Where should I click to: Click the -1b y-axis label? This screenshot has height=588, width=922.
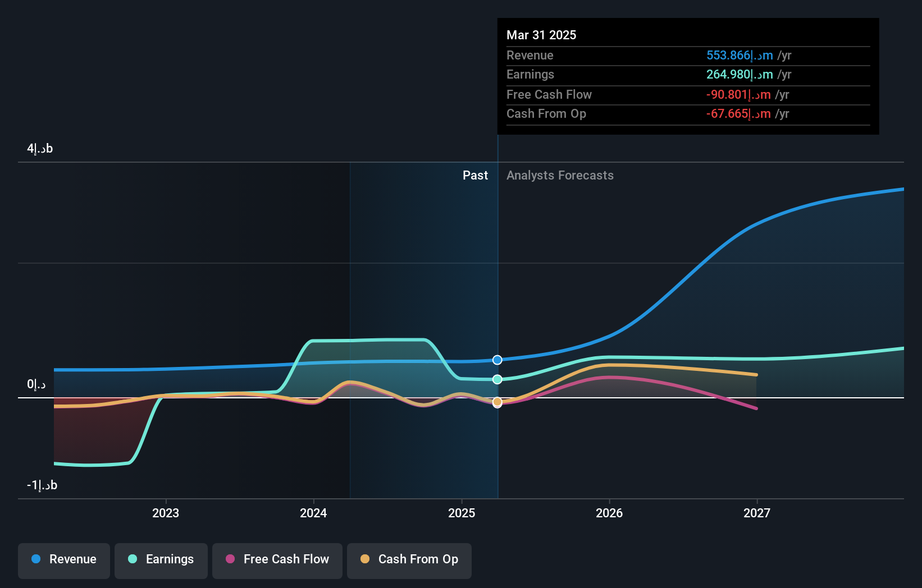[x=42, y=485]
